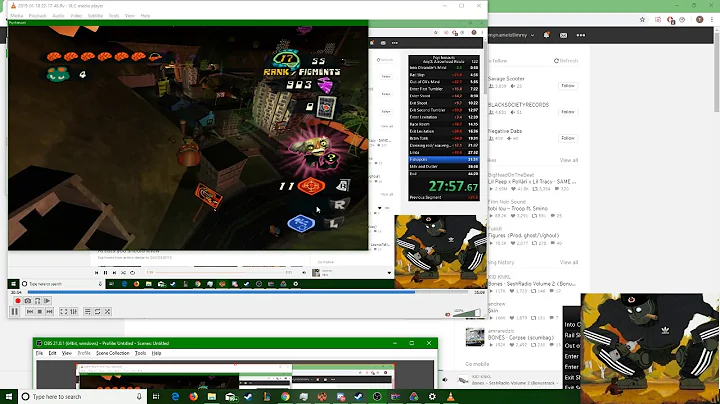
Task: Open BONES - Corpse (scumbag) track
Action: pyautogui.click(x=521, y=337)
